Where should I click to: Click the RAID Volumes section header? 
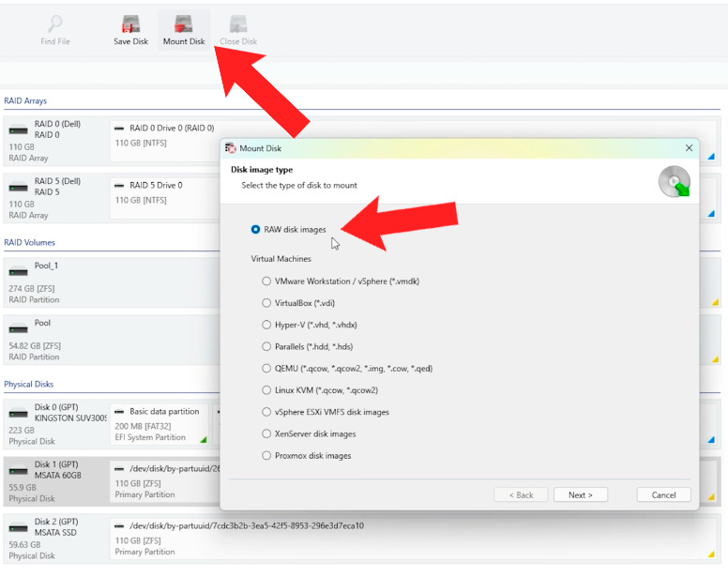(29, 242)
